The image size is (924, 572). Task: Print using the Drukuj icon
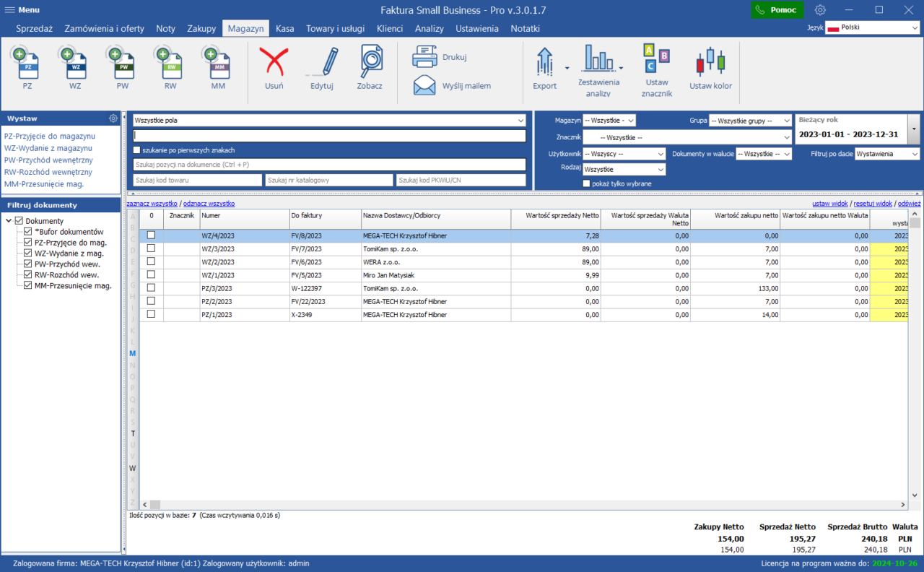click(x=426, y=57)
